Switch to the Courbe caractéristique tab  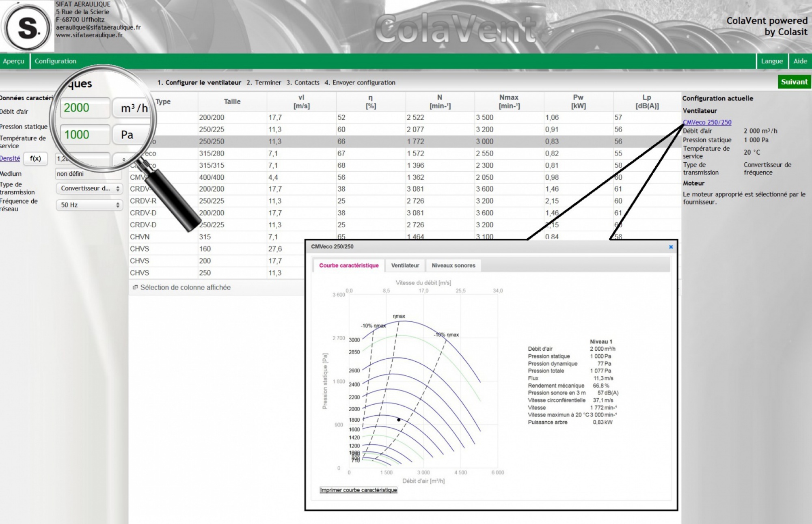point(349,265)
